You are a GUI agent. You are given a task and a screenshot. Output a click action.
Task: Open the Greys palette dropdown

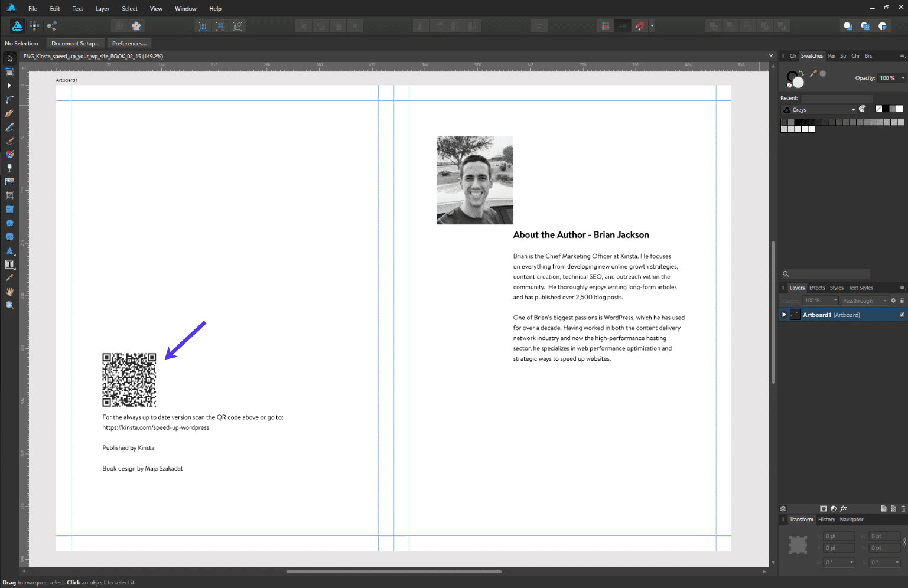pos(852,109)
